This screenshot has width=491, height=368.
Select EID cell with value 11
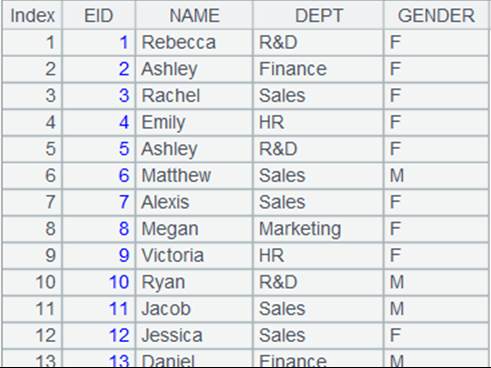click(x=99, y=309)
